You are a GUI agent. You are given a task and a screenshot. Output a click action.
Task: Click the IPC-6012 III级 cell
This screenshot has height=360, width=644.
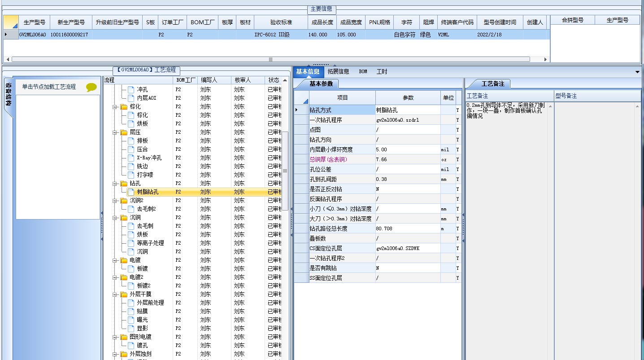point(281,35)
